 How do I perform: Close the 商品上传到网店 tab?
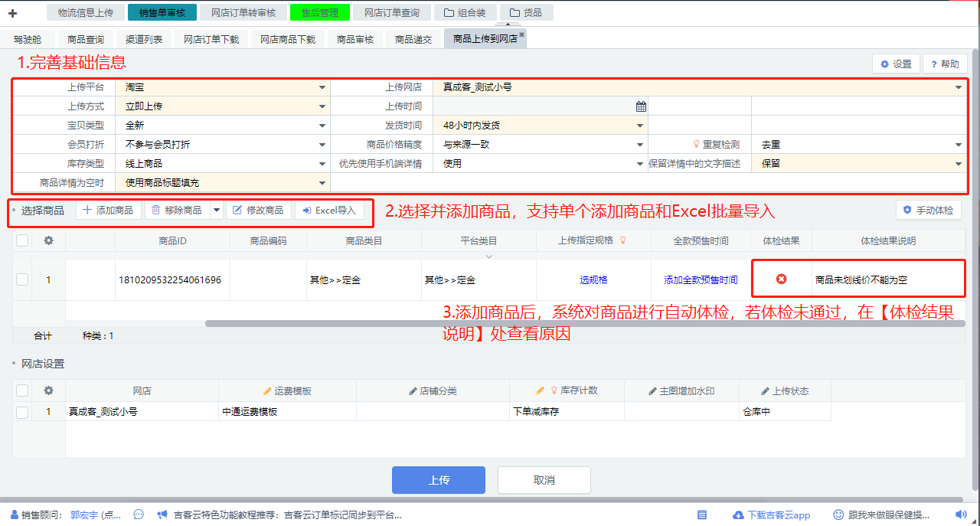click(x=522, y=35)
